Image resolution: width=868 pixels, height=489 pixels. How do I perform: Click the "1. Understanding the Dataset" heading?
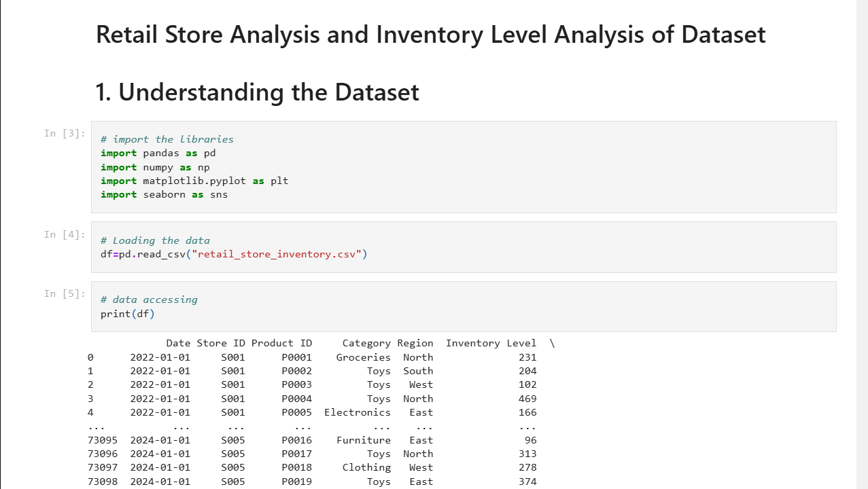[257, 92]
